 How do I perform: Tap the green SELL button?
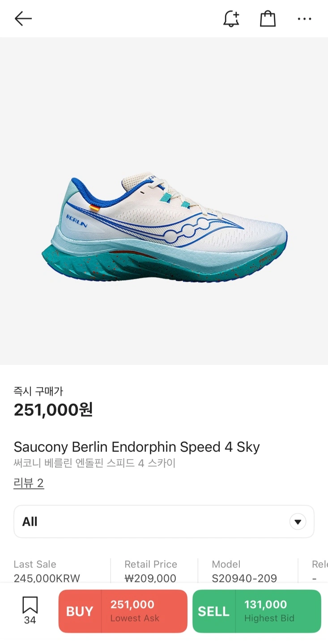tap(214, 611)
